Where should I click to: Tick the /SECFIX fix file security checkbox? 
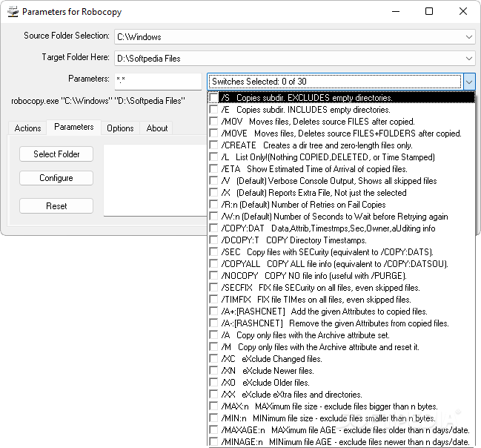[x=213, y=288]
